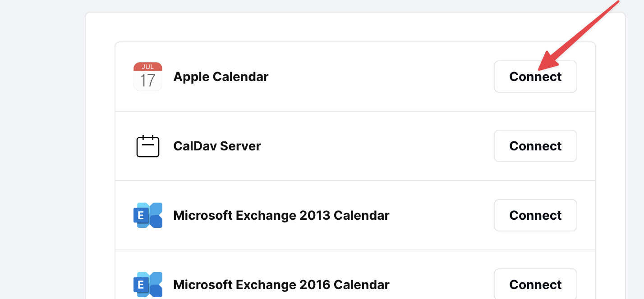Viewport: 644px width, 299px height.
Task: Click the Apple Calendar app icon
Action: (148, 76)
